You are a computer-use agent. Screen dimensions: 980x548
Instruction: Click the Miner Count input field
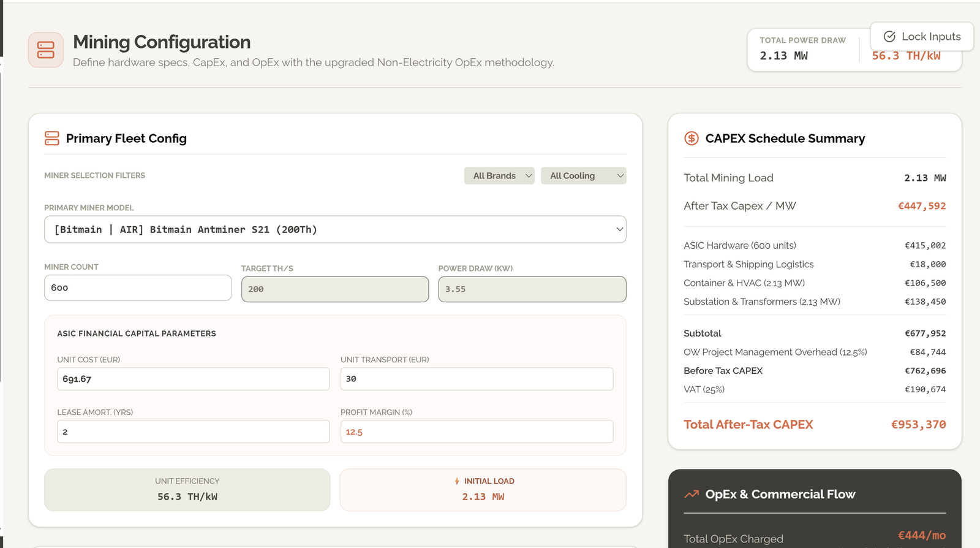click(x=138, y=287)
